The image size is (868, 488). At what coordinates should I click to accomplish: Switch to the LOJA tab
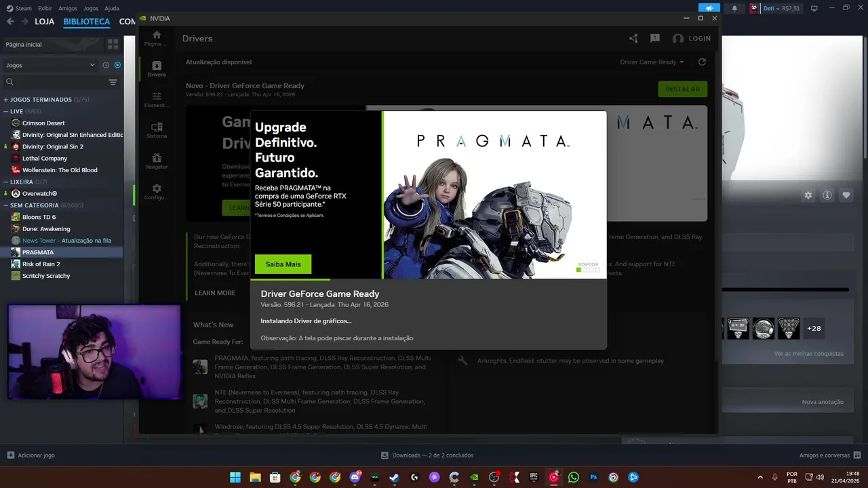point(44,22)
